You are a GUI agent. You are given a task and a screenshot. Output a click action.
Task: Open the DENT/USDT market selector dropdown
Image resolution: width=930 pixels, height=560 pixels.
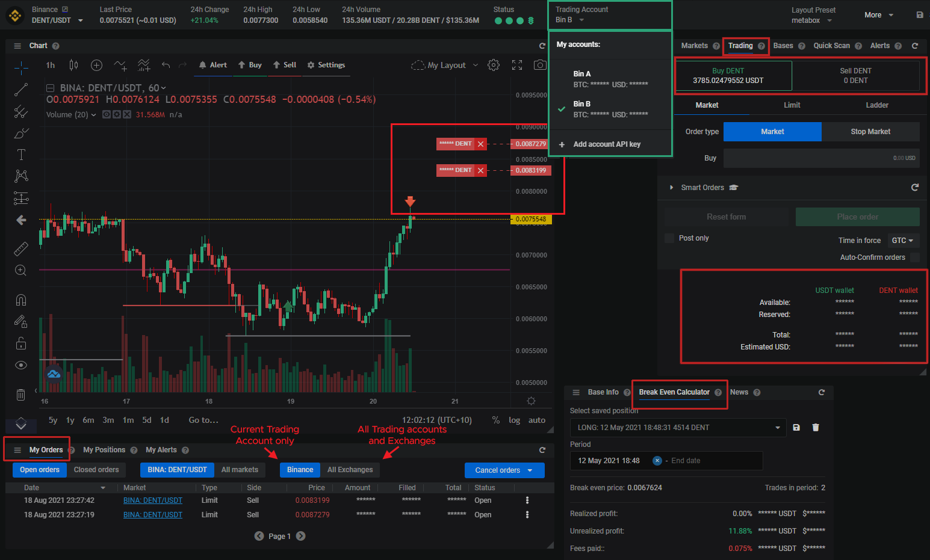[81, 20]
